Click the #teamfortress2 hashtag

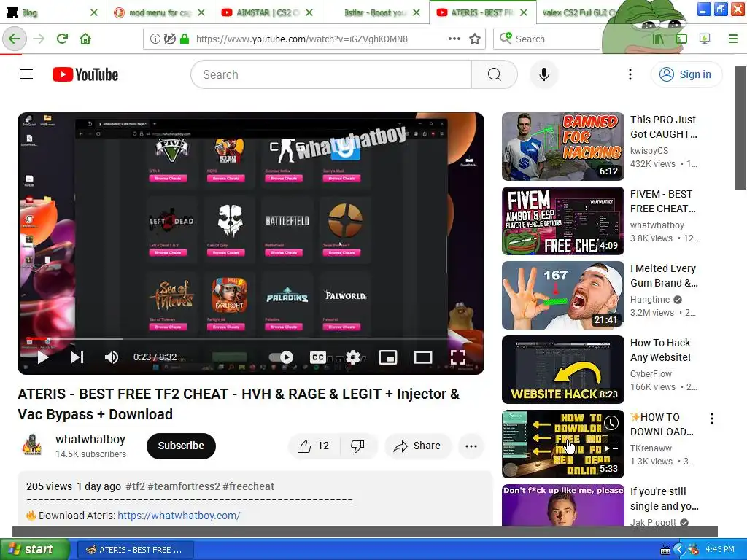point(184,486)
